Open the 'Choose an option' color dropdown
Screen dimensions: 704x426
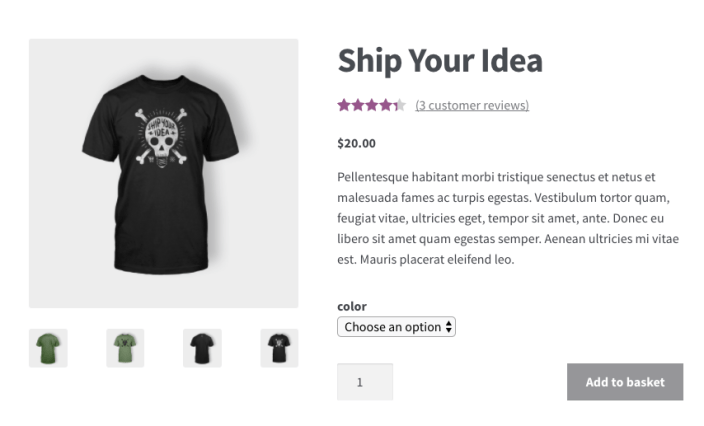pyautogui.click(x=396, y=327)
